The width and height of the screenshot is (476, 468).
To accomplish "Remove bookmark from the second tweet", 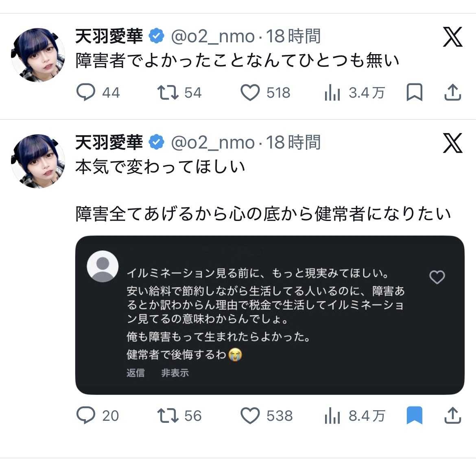I will (x=415, y=416).
